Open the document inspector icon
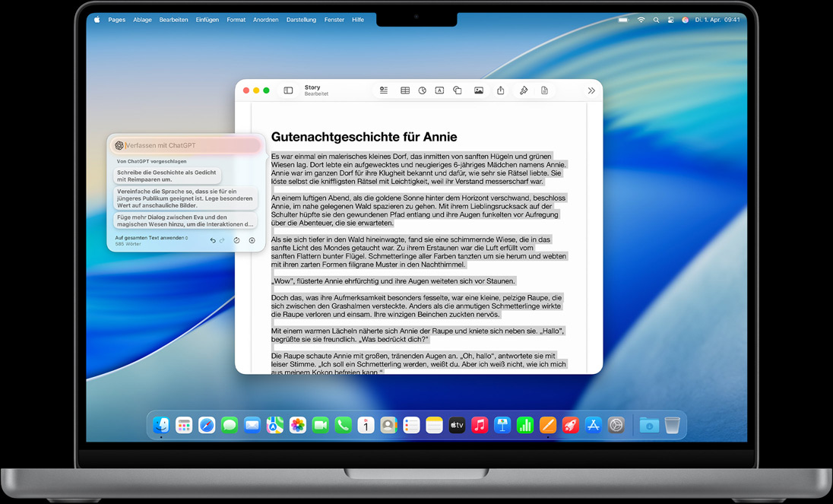833x504 pixels. click(x=544, y=90)
